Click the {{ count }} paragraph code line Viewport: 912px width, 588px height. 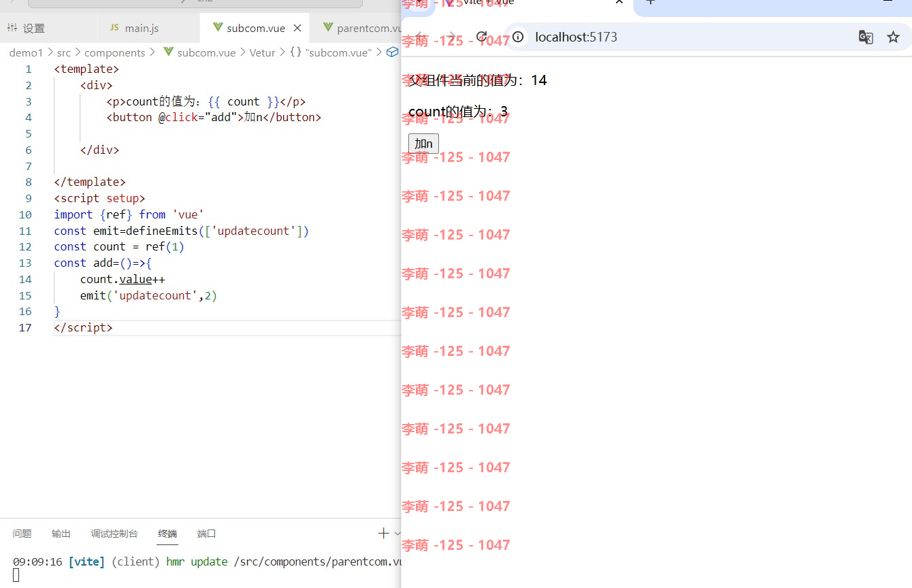point(206,101)
